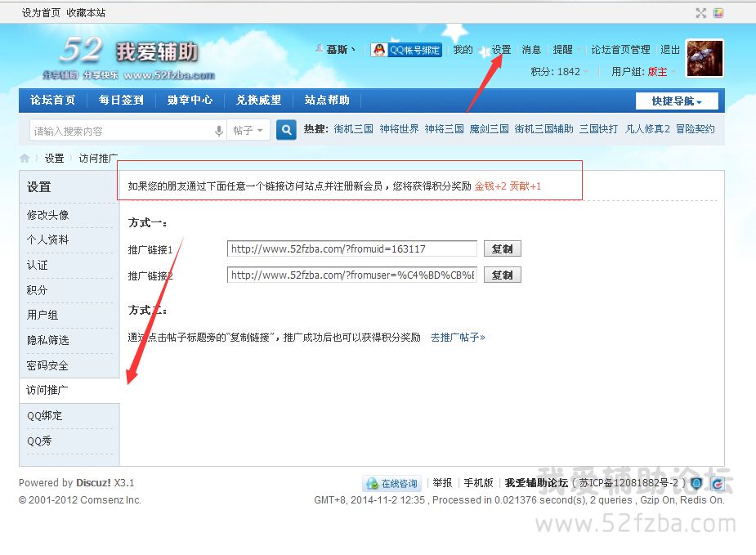This screenshot has width=756, height=555.
Task: Click the home breadcrumb icon
Action: (25, 158)
